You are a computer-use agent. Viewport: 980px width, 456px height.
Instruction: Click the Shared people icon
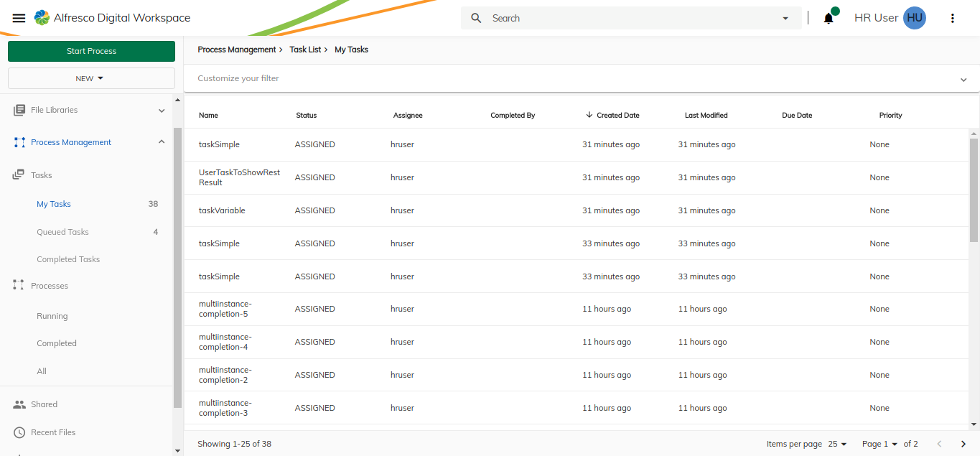19,404
